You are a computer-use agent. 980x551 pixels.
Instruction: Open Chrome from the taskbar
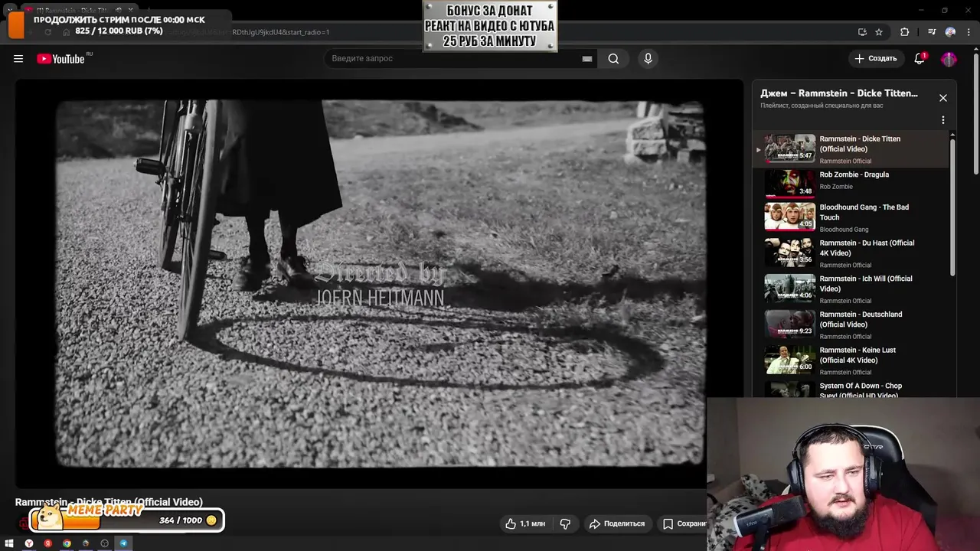67,543
